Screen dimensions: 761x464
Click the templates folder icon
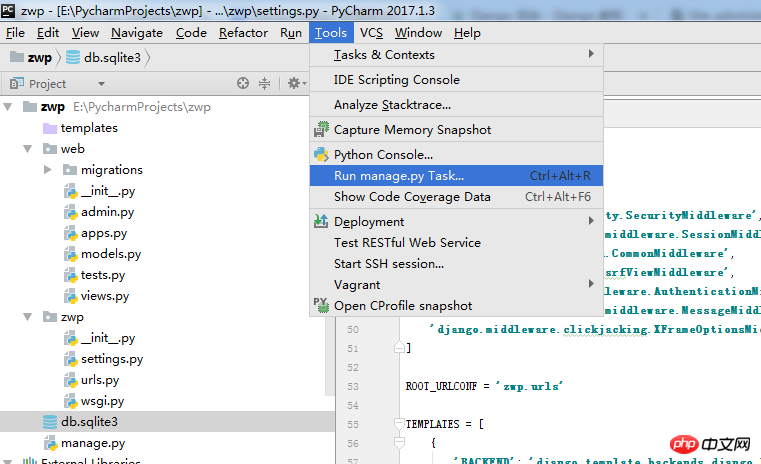click(x=50, y=128)
